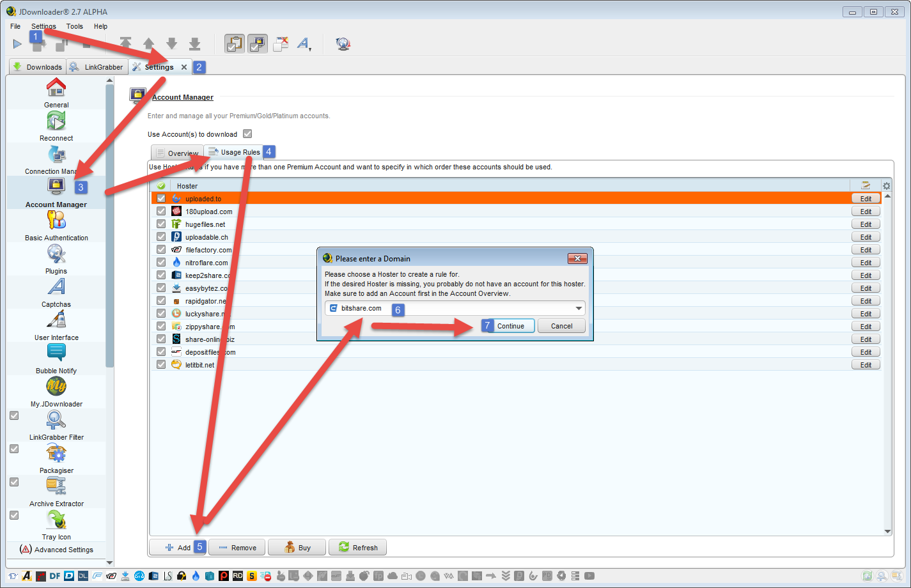Click hoster table scroll down arrow

click(887, 531)
